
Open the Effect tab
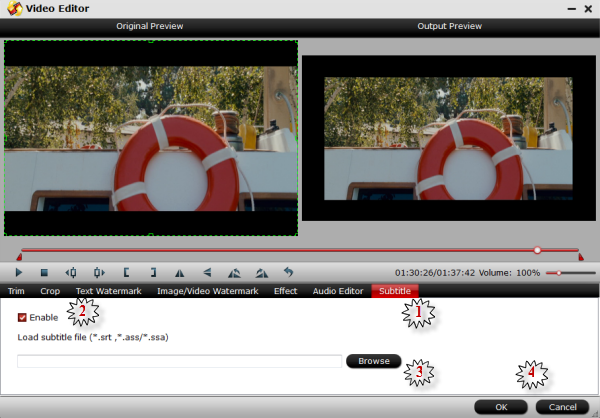pyautogui.click(x=285, y=291)
